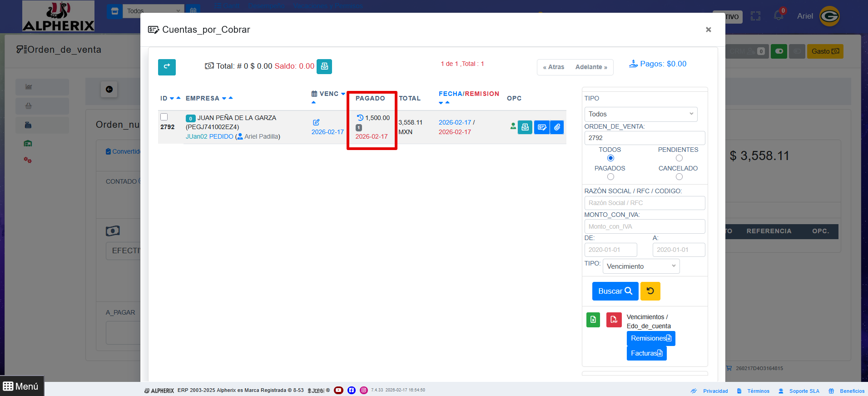868x396 pixels.
Task: Click the Facturas button
Action: tap(646, 353)
